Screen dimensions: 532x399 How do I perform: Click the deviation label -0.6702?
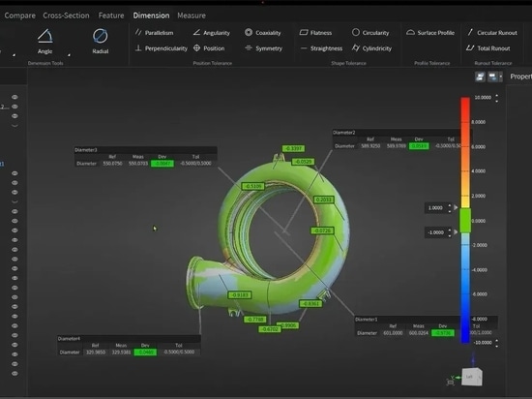270,329
